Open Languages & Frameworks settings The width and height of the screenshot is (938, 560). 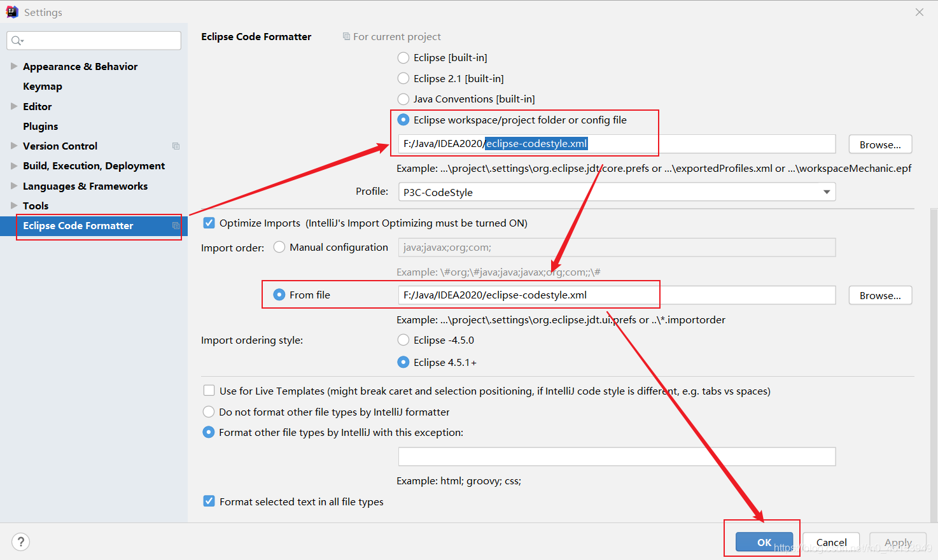pyautogui.click(x=85, y=186)
